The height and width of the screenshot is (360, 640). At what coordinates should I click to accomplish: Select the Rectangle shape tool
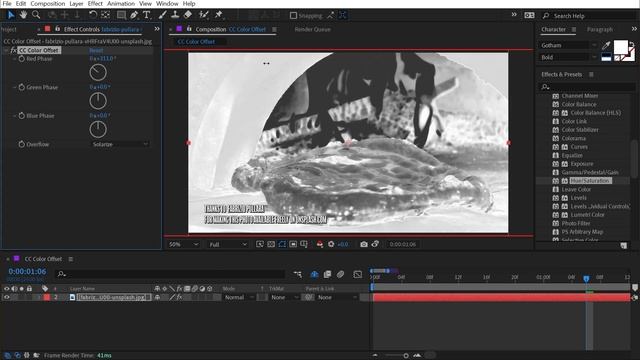tap(121, 15)
